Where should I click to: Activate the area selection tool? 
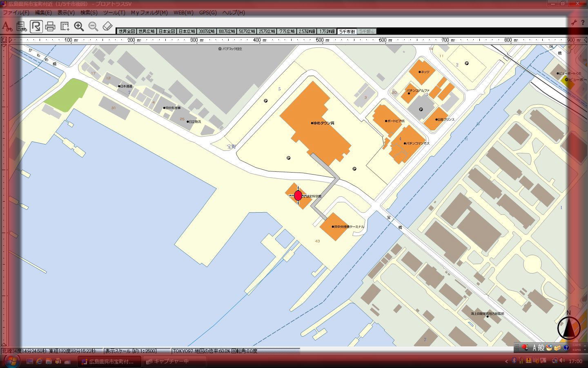(x=65, y=27)
